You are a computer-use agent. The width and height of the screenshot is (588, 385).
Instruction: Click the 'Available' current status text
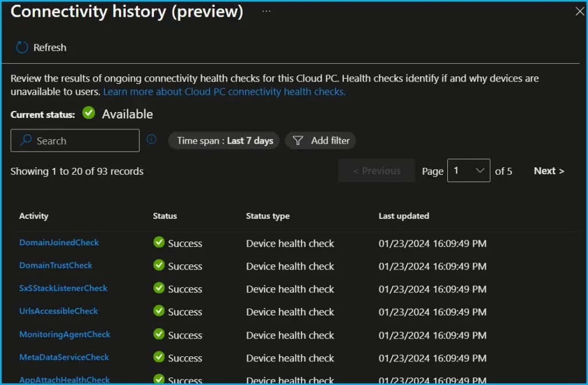[x=127, y=114]
